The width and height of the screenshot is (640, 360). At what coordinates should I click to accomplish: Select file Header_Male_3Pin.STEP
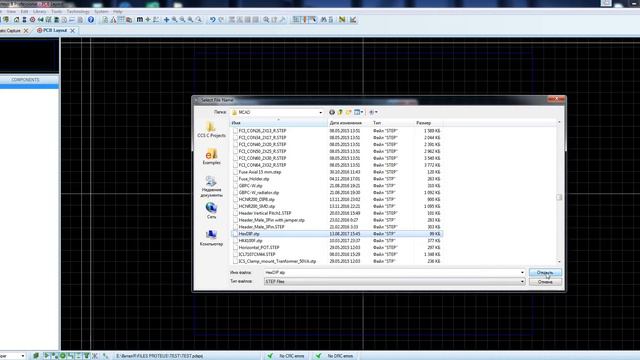pos(262,227)
